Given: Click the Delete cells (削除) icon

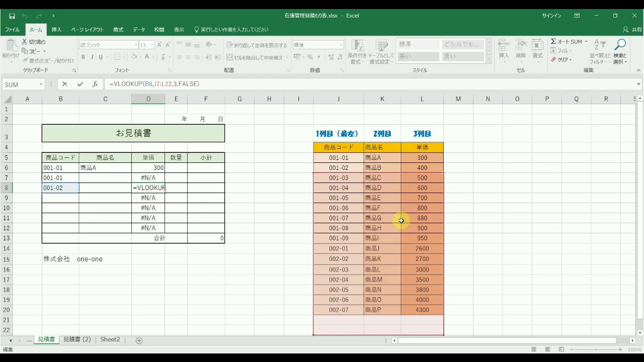Looking at the screenshot, I should [x=521, y=45].
